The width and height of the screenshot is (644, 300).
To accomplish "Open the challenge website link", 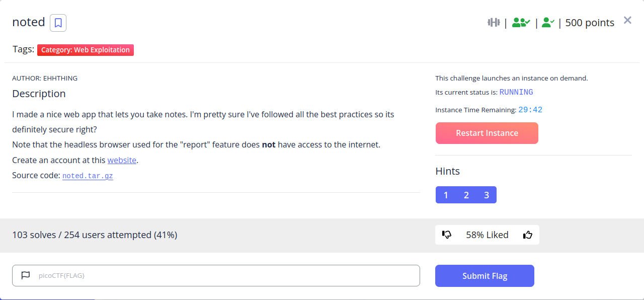I will (122, 160).
